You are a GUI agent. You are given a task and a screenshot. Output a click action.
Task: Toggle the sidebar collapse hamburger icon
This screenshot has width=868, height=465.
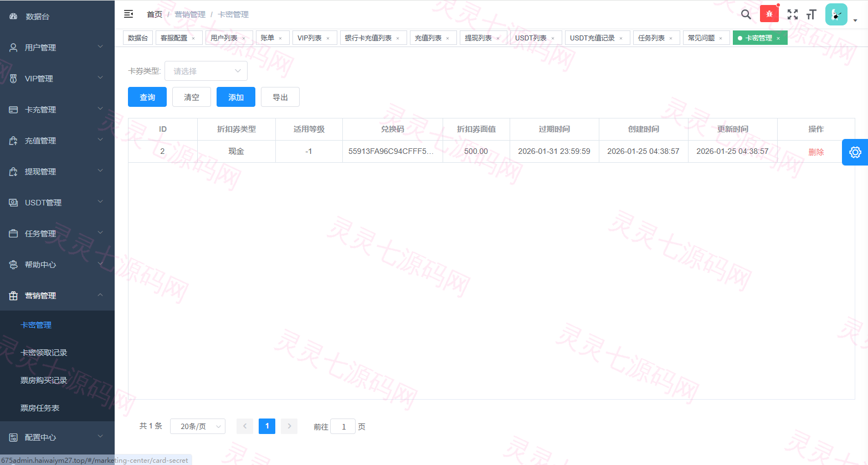(x=129, y=14)
